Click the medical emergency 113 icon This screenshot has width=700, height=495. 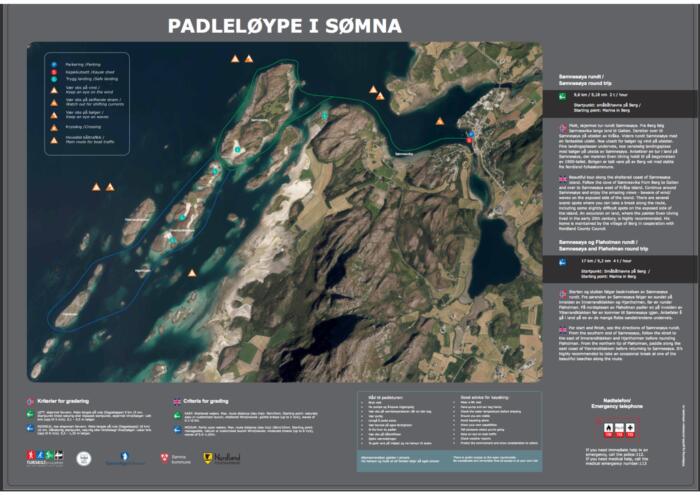coord(630,429)
